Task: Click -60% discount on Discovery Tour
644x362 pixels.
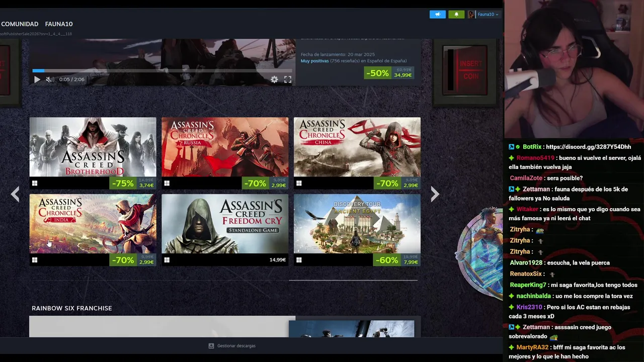Action: point(387,260)
